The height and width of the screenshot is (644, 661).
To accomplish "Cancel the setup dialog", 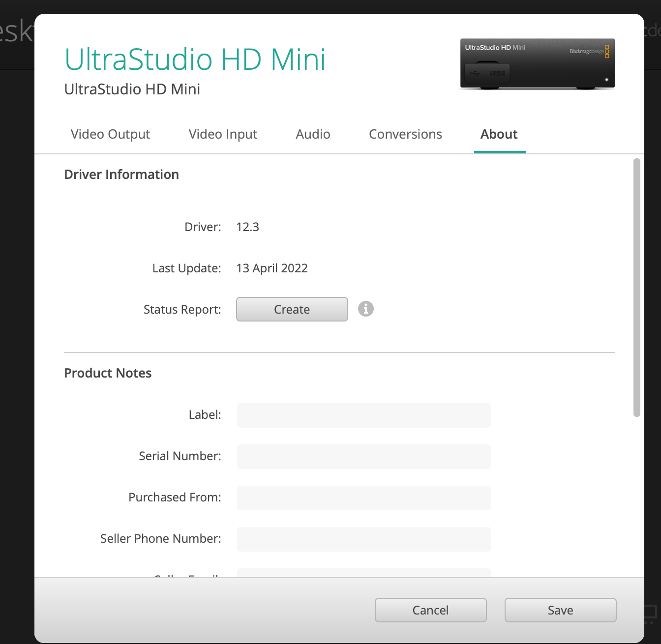I will tap(431, 610).
